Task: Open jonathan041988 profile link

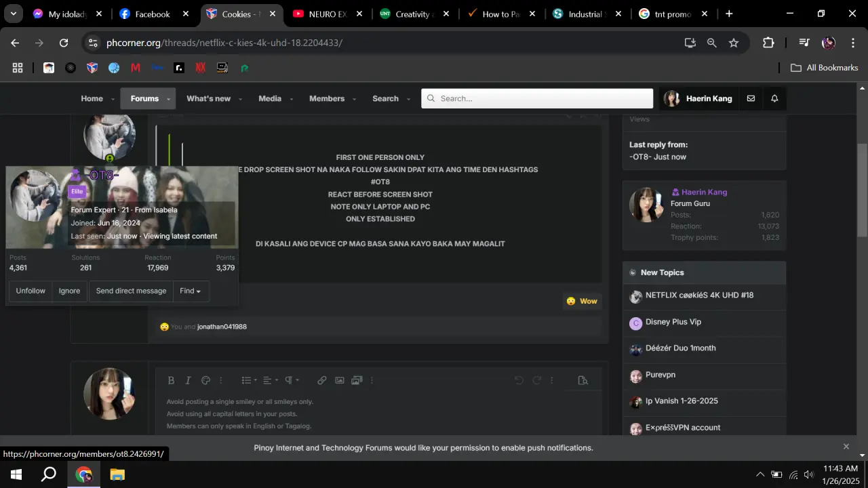Action: click(222, 327)
